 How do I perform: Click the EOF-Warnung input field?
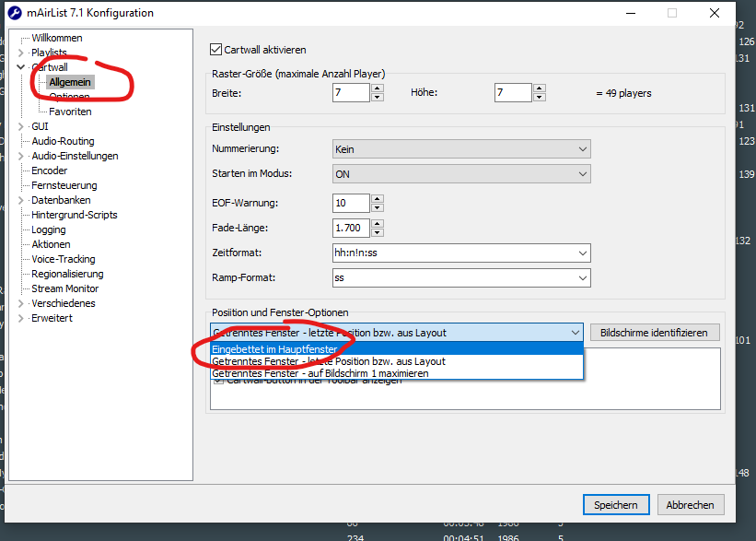coord(351,203)
